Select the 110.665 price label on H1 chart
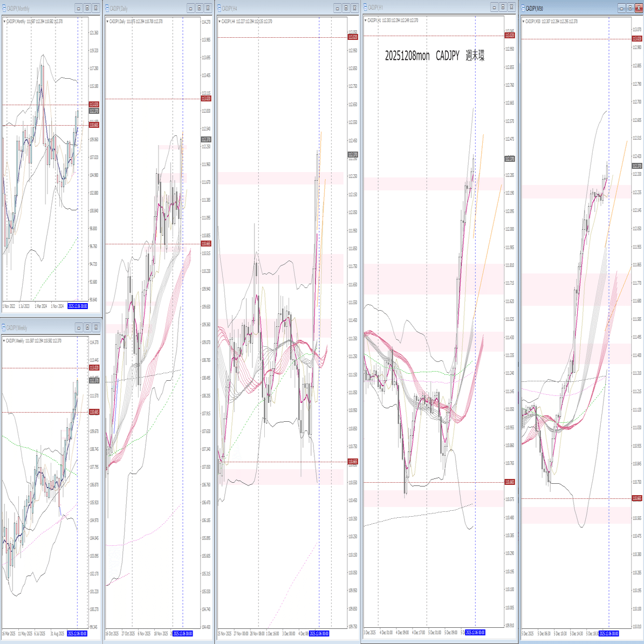Viewport: 644px width, 644px height. click(509, 482)
